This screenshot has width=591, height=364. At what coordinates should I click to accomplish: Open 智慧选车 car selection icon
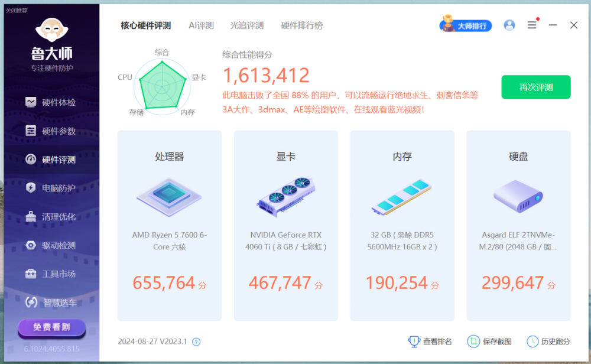31,302
